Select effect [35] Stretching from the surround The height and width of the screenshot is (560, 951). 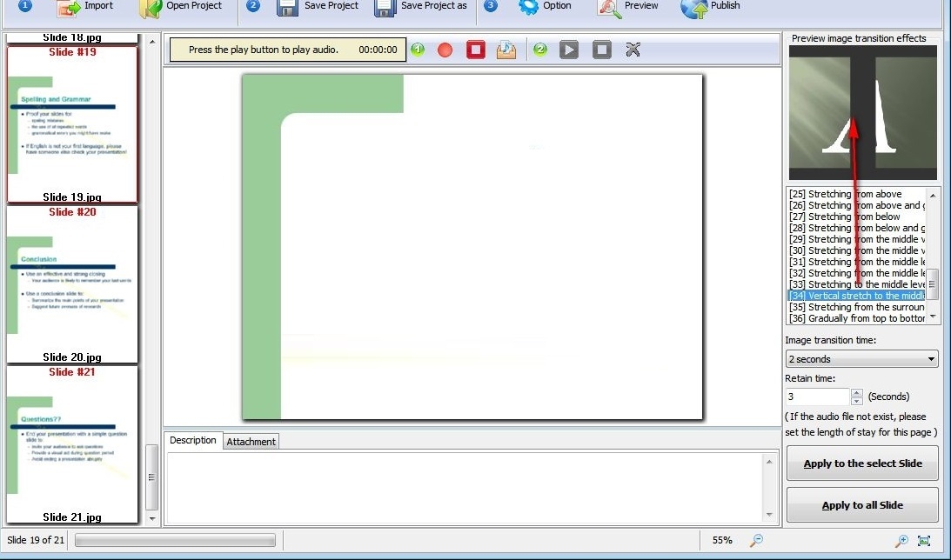pyautogui.click(x=856, y=307)
